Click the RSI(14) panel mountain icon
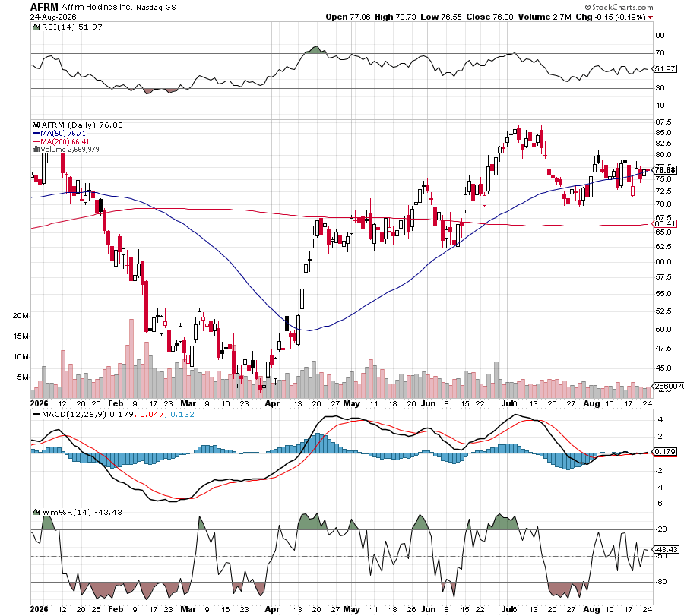The width and height of the screenshot is (684, 616). 36,27
